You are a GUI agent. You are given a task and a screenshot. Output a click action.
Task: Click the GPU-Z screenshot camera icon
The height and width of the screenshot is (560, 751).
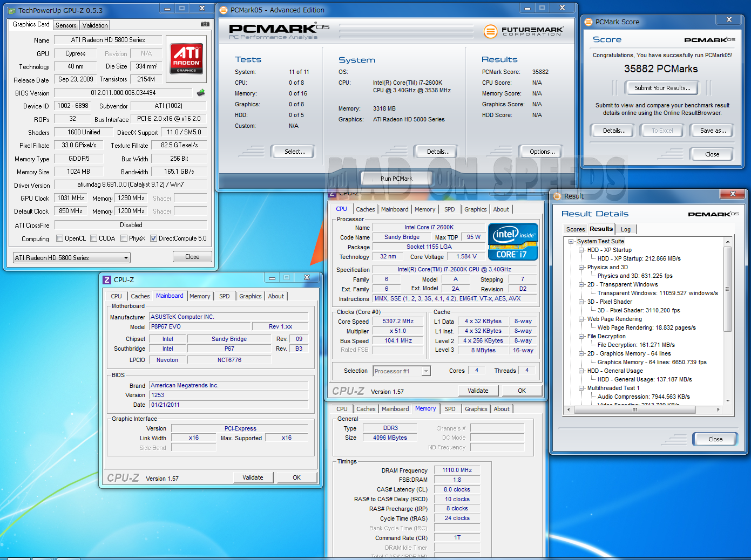[205, 24]
